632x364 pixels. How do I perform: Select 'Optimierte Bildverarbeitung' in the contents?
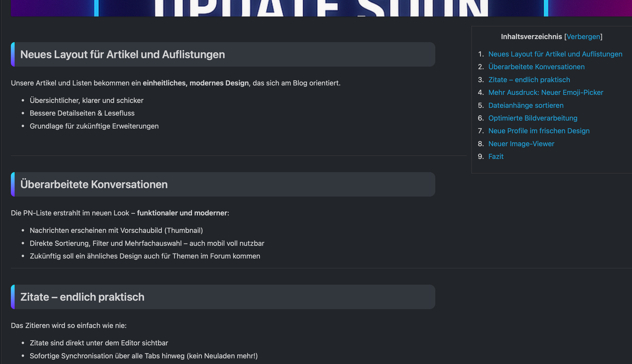pos(533,118)
